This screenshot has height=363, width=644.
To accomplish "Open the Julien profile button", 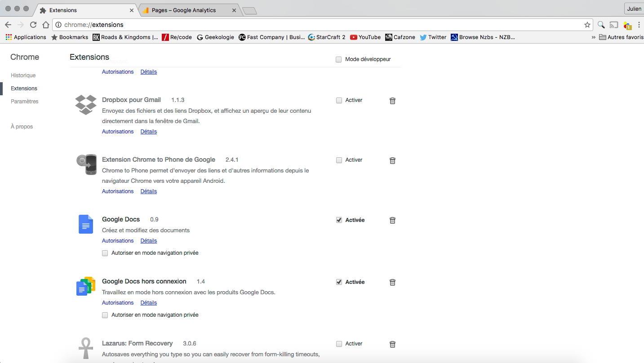I will [634, 9].
